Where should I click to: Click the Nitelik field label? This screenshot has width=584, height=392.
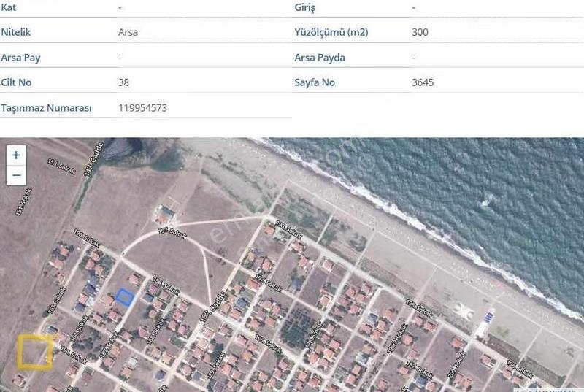click(x=15, y=32)
